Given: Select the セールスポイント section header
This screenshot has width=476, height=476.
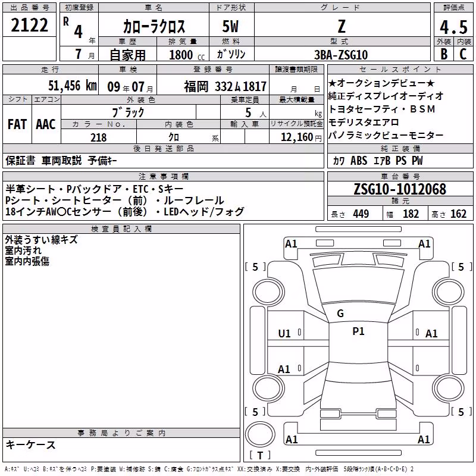Looking at the screenshot, I should tap(400, 69).
